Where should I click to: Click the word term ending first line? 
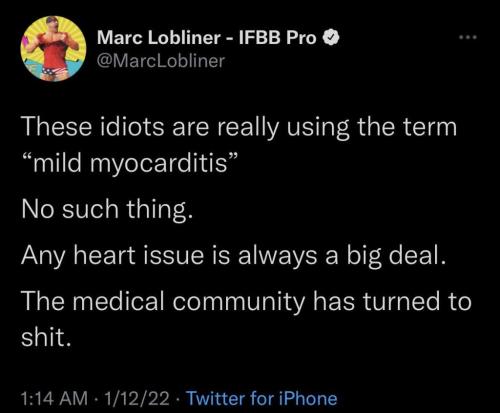pos(430,128)
